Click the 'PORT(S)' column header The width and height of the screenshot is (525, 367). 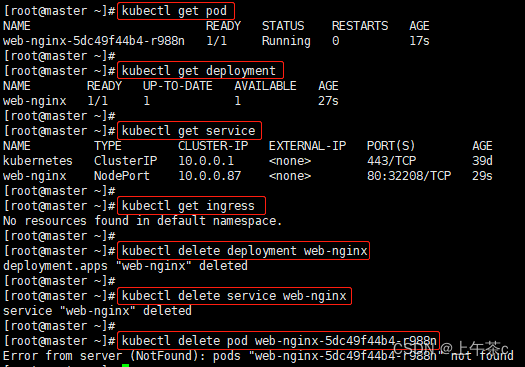click(x=391, y=146)
